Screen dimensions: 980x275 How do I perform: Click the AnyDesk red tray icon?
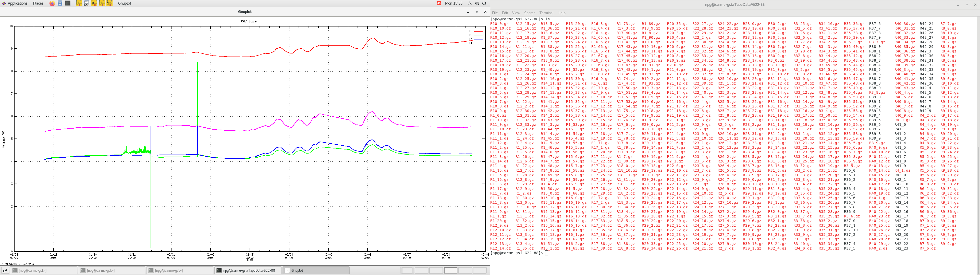click(439, 3)
